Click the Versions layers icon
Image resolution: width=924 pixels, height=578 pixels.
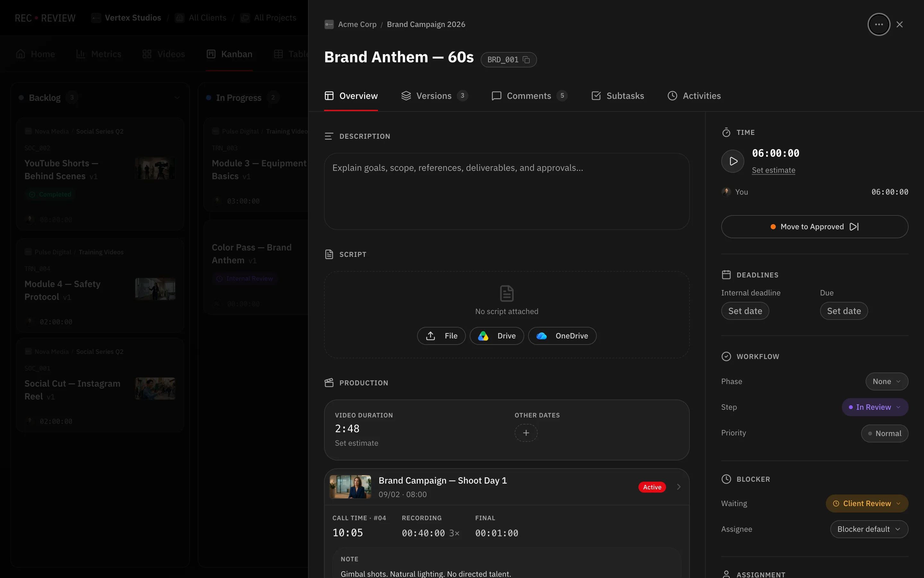[x=406, y=96]
